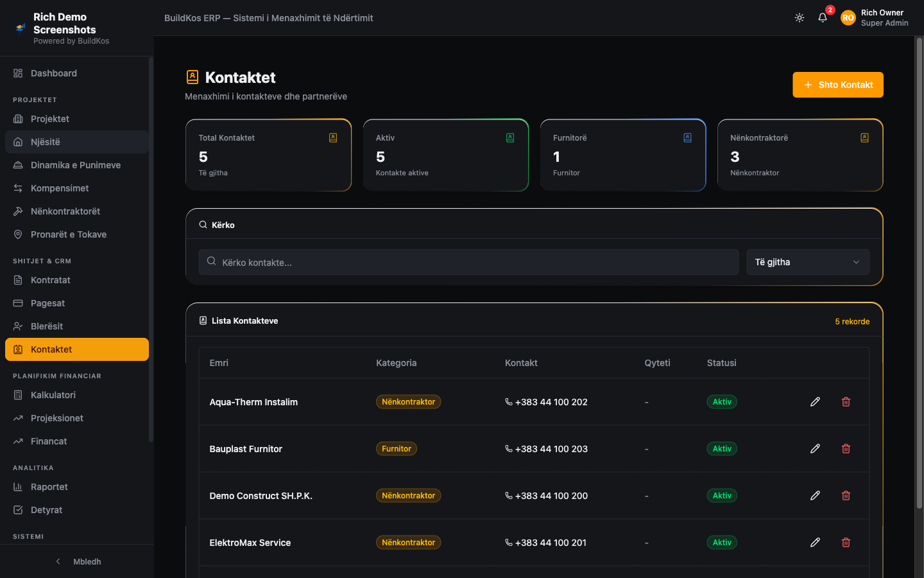Delete the Aqua-Therm Instalim contact
924x578 pixels.
click(846, 401)
